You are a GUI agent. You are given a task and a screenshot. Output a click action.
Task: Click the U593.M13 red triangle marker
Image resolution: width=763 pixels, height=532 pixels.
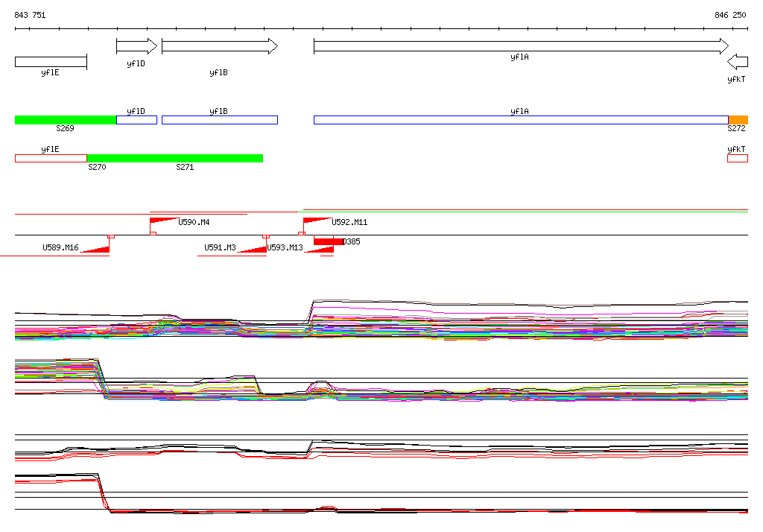(x=319, y=249)
